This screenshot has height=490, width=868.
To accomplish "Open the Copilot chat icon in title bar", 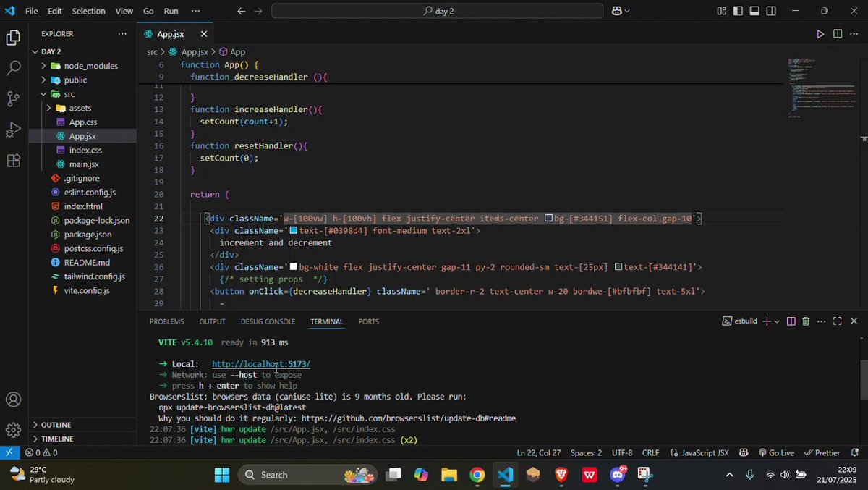I will tap(616, 11).
